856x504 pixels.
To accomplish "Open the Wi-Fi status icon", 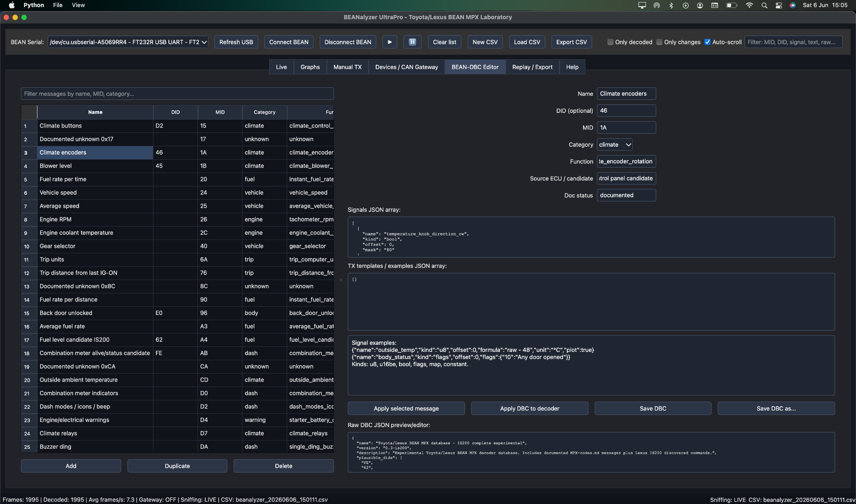I will coord(749,5).
